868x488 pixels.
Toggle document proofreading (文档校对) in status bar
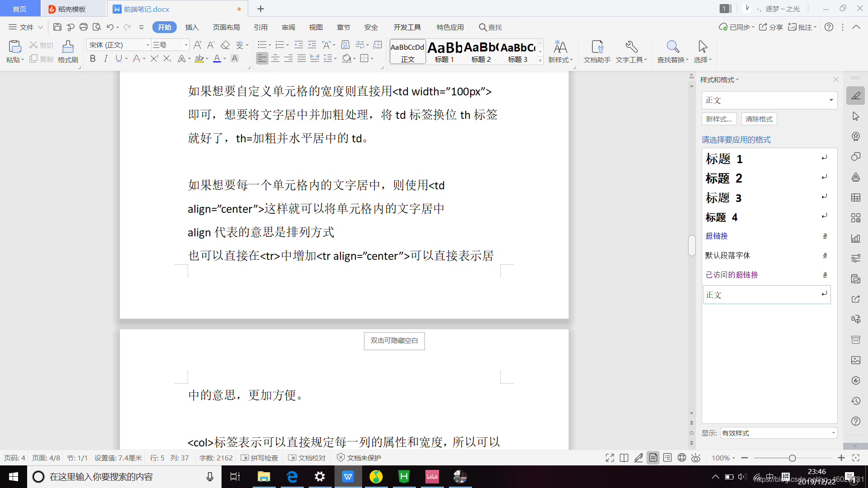307,458
